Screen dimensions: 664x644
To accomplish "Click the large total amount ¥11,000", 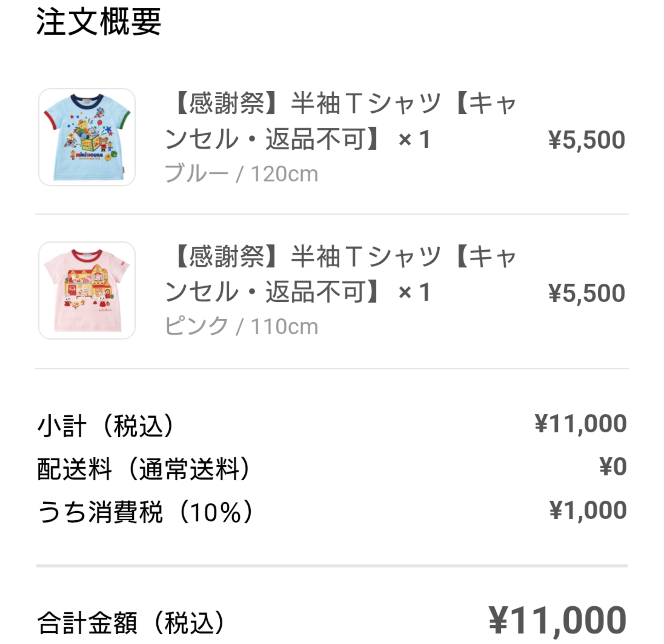I will click(x=557, y=620).
